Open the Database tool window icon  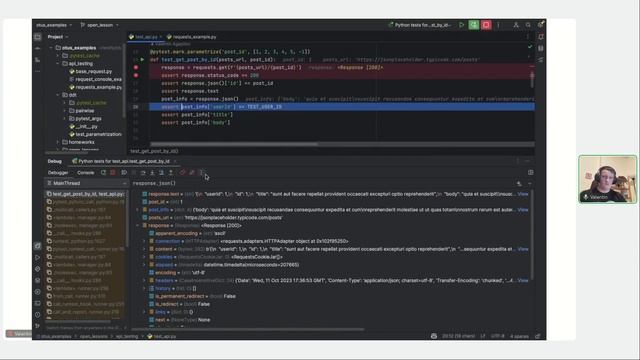[541, 48]
